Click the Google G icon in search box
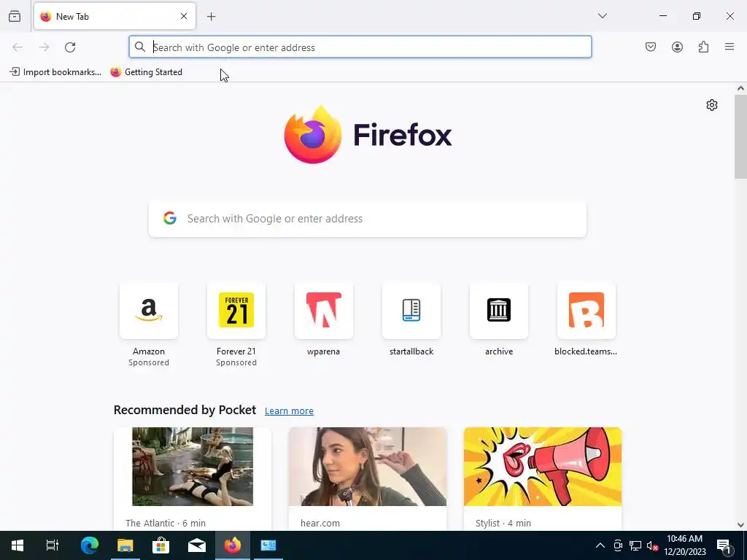Image resolution: width=747 pixels, height=560 pixels. [170, 218]
